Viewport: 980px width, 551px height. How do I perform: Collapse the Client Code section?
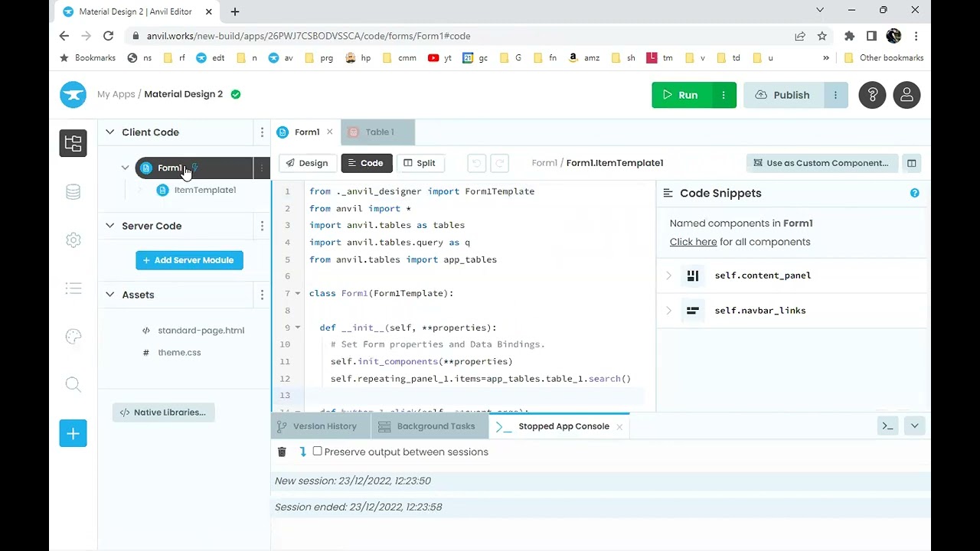tap(110, 132)
